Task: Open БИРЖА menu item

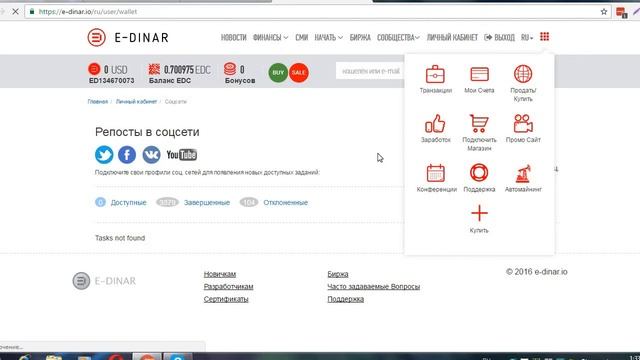Action: 360,38
